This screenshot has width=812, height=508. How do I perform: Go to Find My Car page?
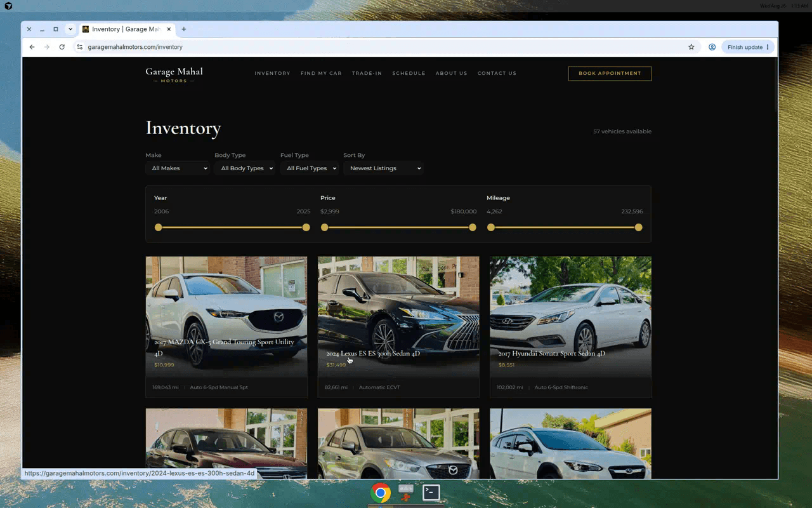point(321,74)
